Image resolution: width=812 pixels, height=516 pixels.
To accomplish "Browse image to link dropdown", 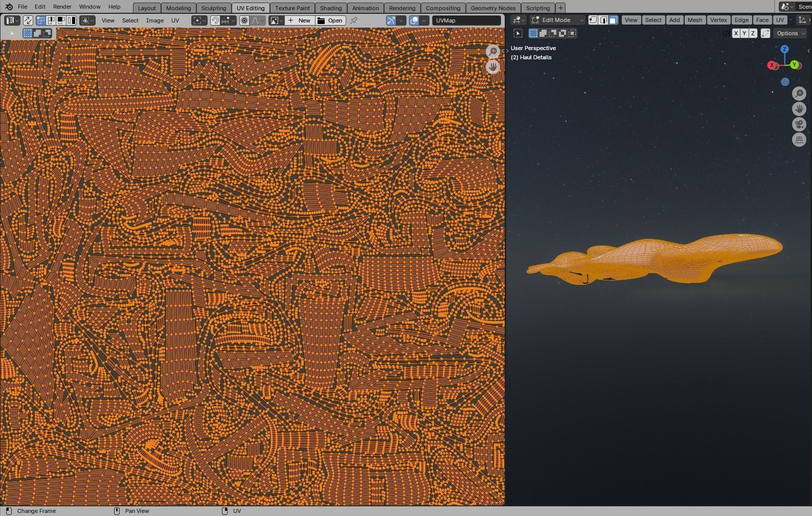I will click(277, 20).
